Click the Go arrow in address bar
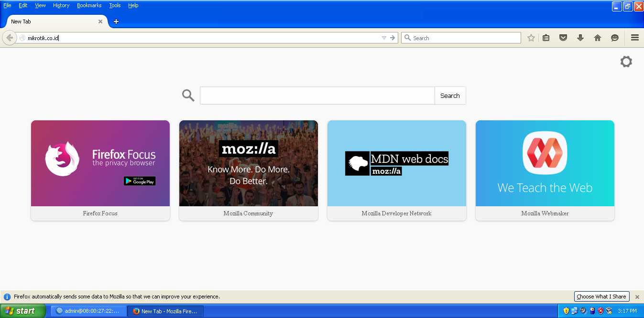 pyautogui.click(x=393, y=38)
